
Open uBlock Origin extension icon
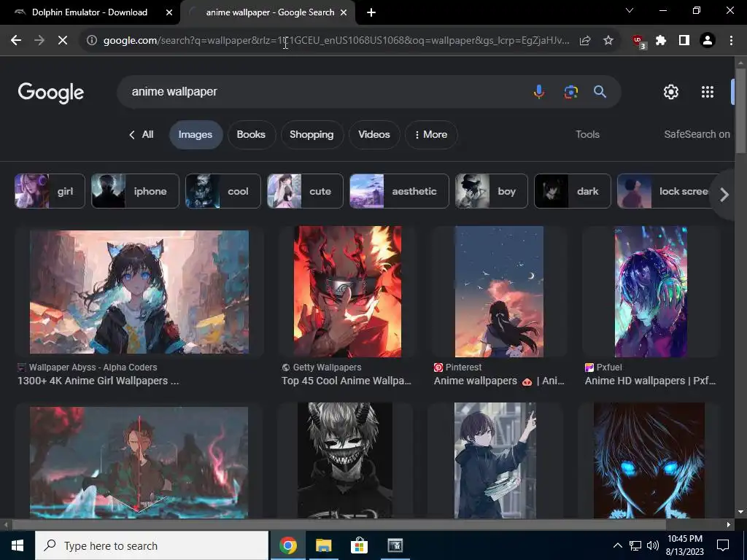638,42
